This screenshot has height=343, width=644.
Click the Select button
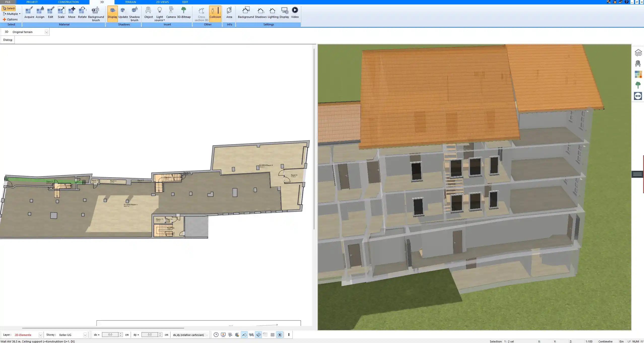9,8
